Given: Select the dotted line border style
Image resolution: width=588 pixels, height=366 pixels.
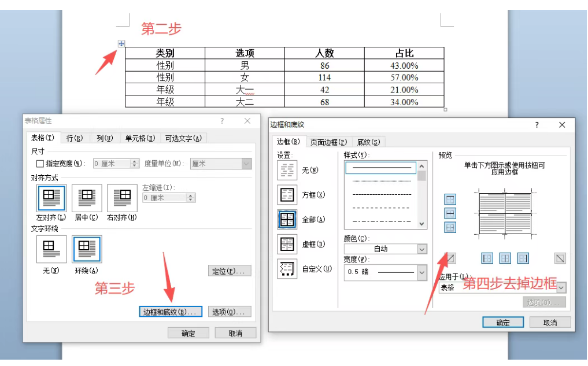Looking at the screenshot, I should point(382,181).
